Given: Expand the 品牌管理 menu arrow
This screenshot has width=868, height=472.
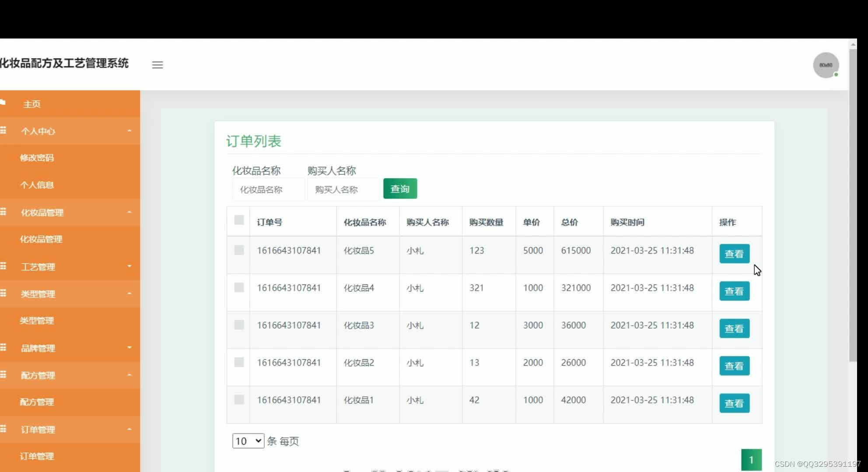Looking at the screenshot, I should (x=129, y=347).
